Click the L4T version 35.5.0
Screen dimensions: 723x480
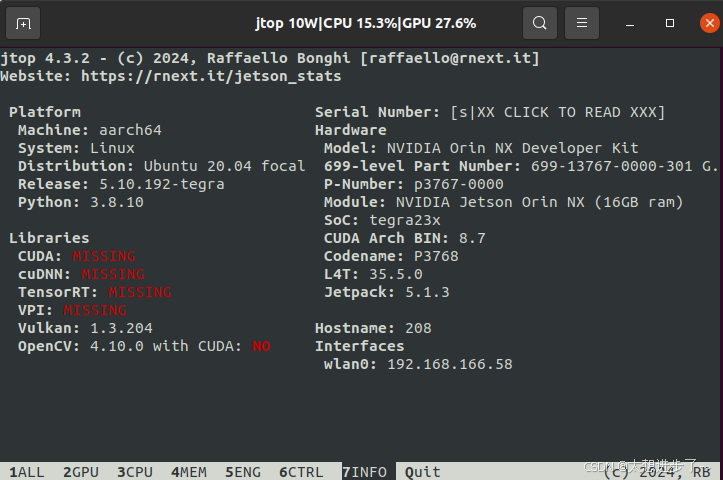[x=396, y=274]
